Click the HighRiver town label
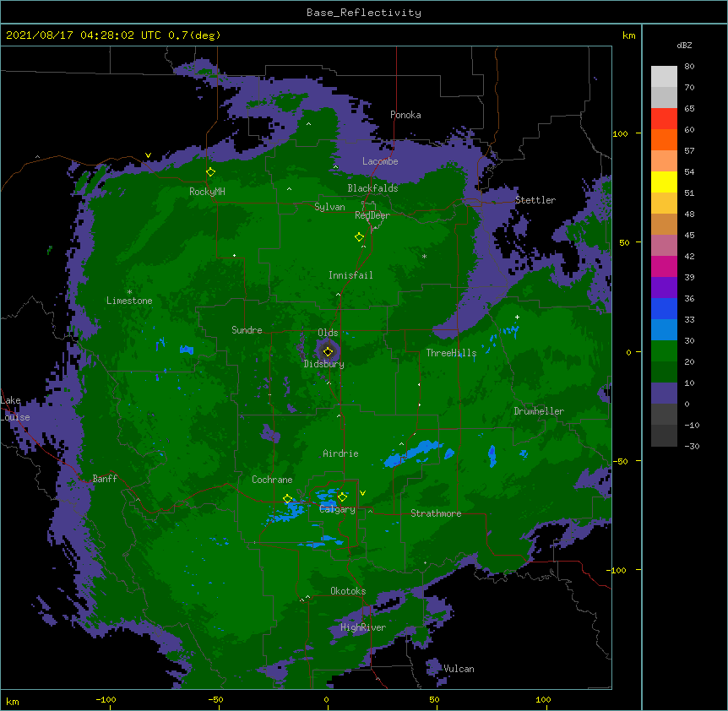 coord(363,627)
